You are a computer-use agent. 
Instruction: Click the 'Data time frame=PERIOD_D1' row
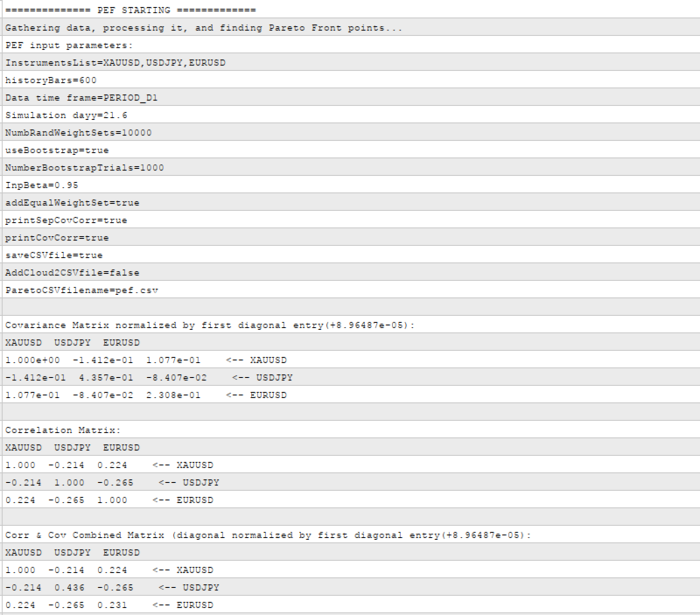click(351, 97)
